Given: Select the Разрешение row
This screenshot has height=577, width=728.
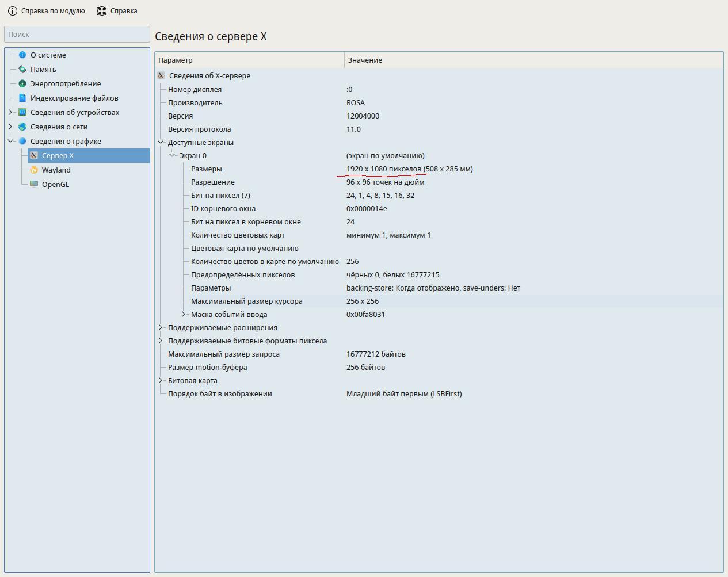Looking at the screenshot, I should 439,182.
